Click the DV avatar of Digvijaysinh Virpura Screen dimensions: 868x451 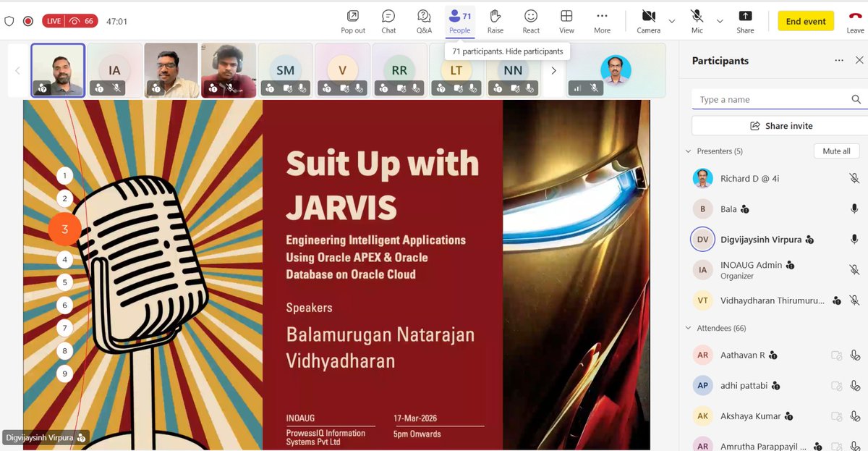click(x=702, y=239)
